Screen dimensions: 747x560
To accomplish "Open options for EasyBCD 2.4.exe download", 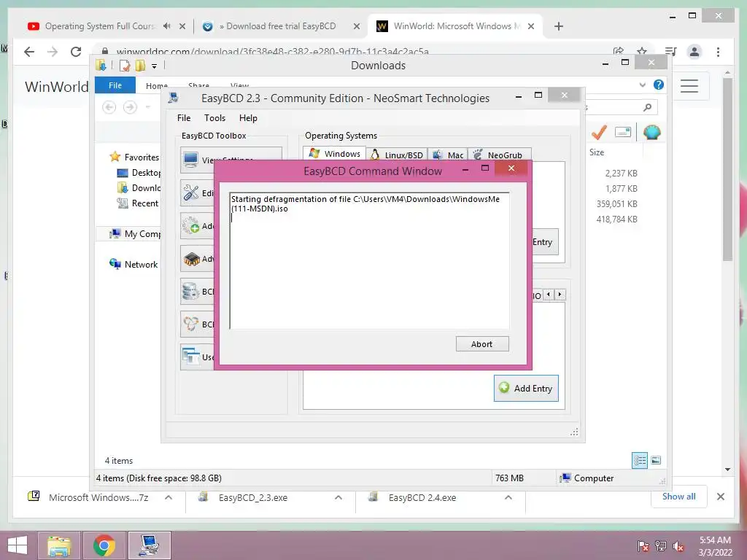I will [508, 497].
